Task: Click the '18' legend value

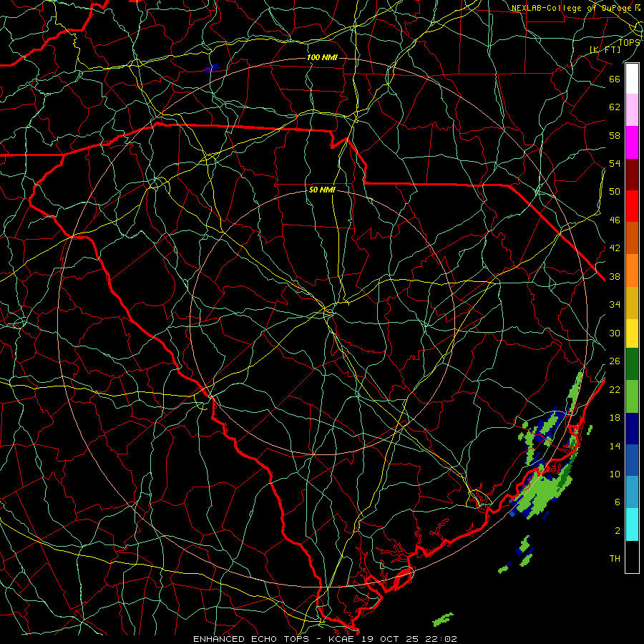Action: coord(615,418)
